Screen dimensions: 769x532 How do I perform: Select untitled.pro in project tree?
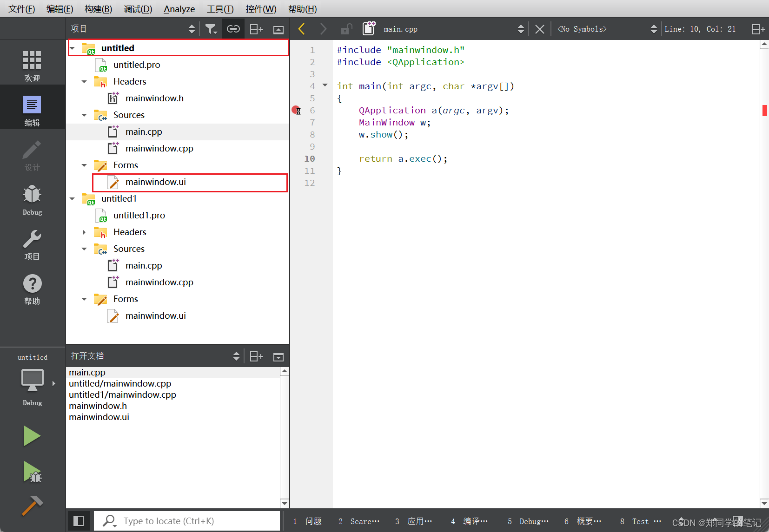pos(137,65)
